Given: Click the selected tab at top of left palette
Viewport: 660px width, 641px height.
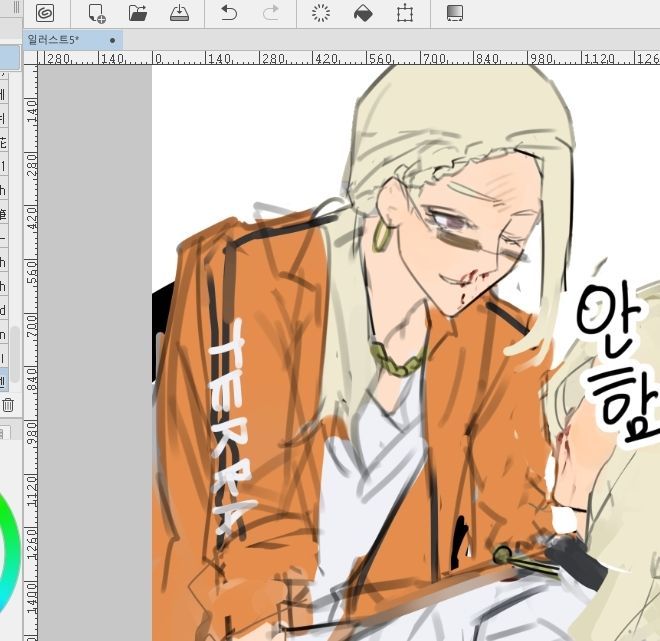Looking at the screenshot, I should click(9, 58).
